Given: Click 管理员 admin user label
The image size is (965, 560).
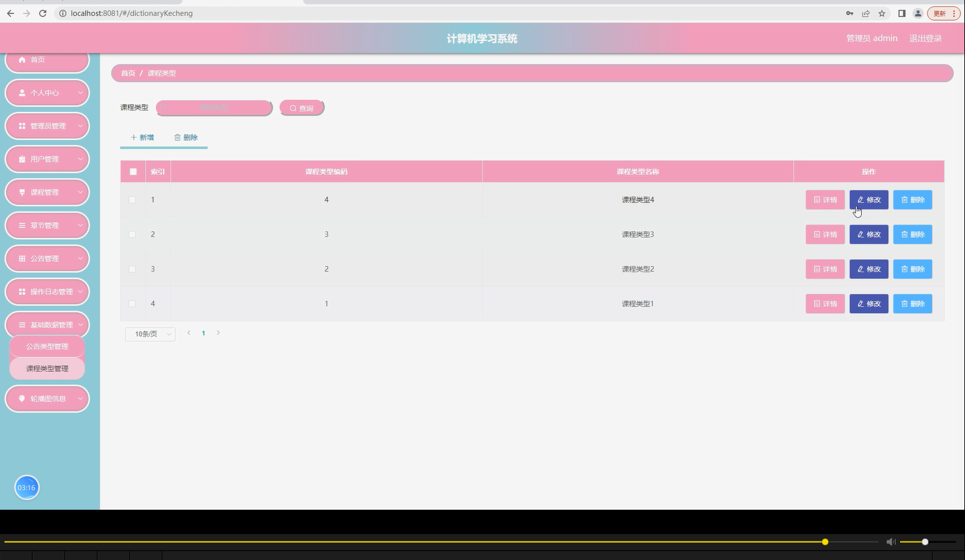Looking at the screenshot, I should click(x=871, y=38).
